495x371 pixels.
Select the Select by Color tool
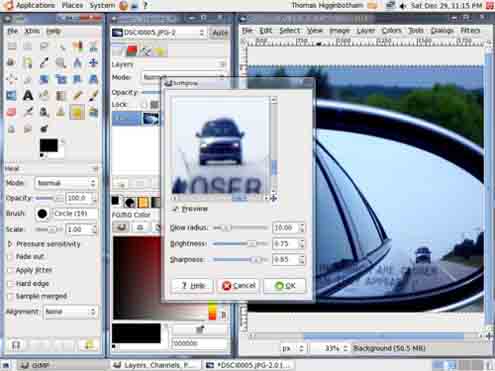click(x=77, y=46)
